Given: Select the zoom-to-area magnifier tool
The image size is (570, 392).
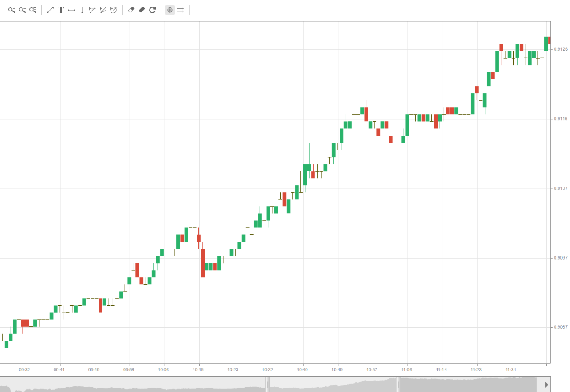Looking at the screenshot, I should tap(33, 10).
